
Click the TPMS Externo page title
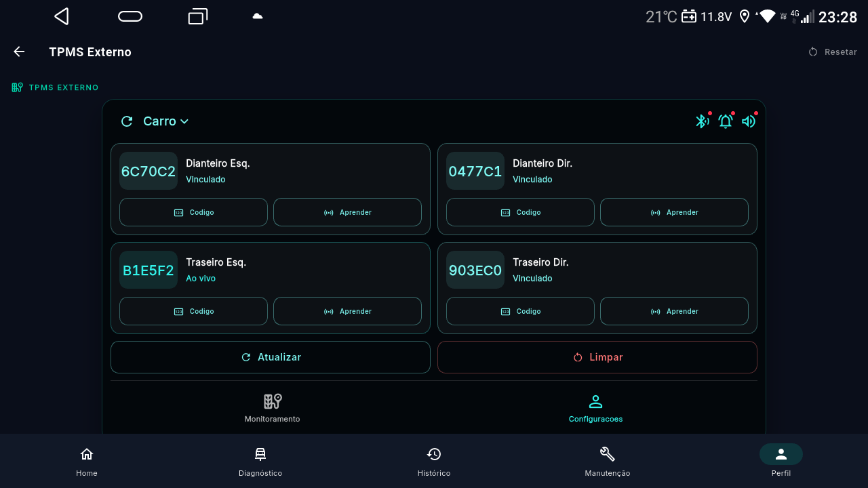click(x=90, y=52)
